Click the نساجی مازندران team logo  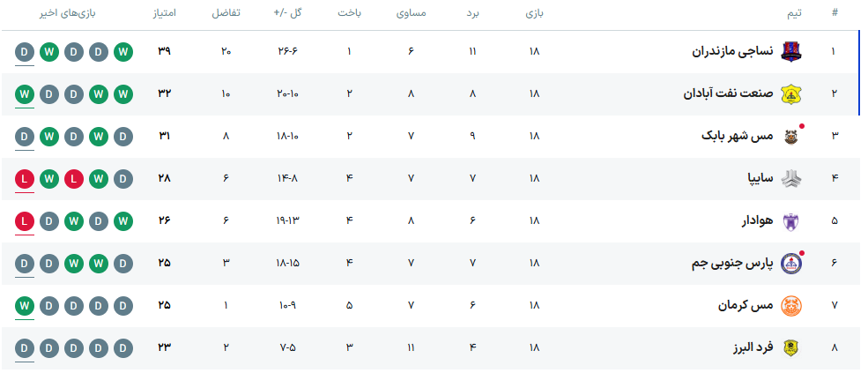[x=790, y=51]
